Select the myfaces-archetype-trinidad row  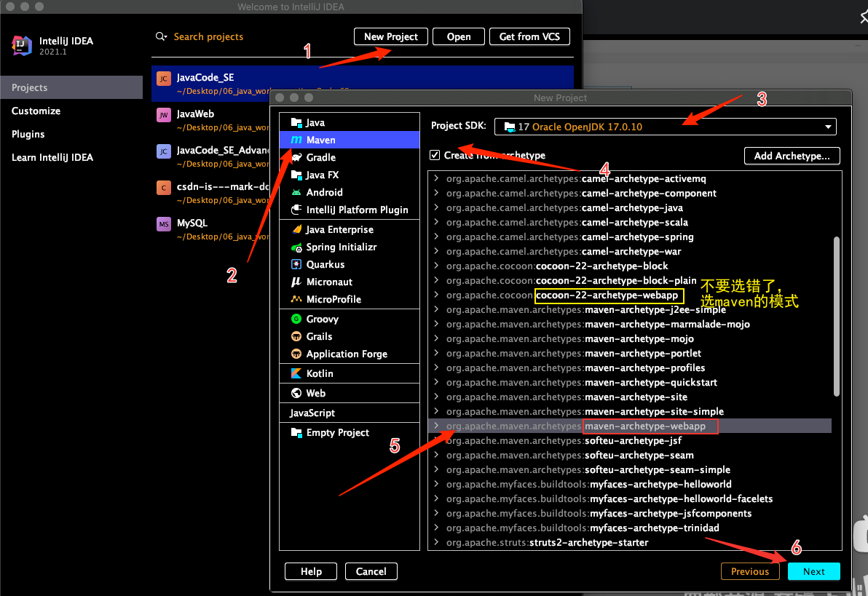[629, 528]
